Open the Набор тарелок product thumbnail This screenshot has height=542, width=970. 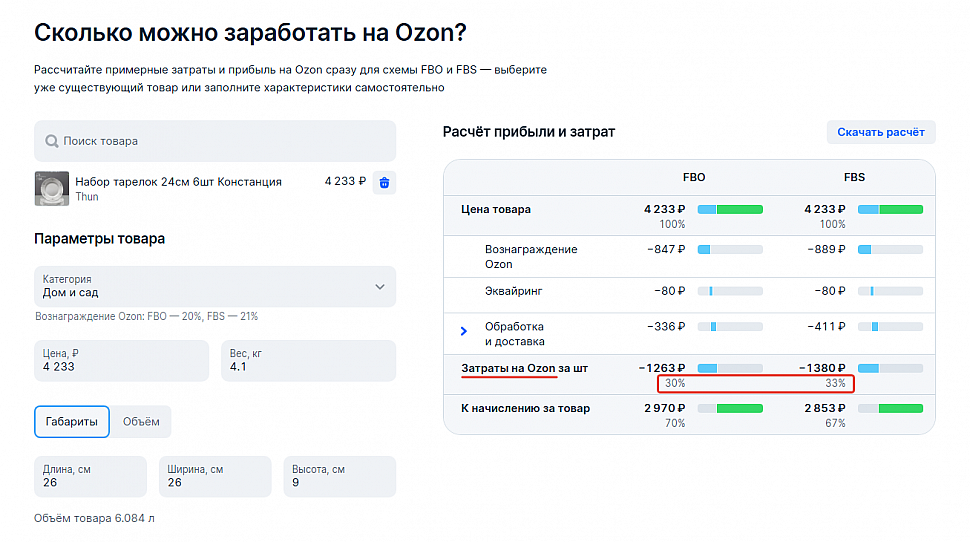[x=52, y=188]
